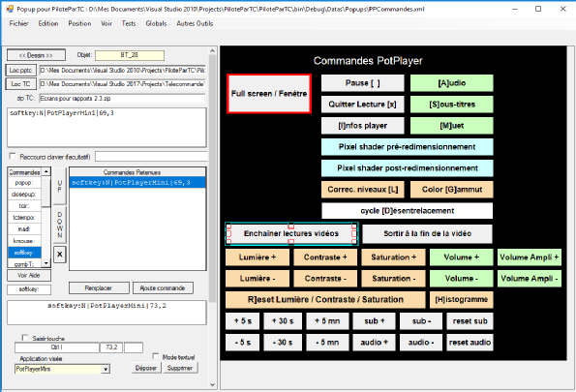Click R]eset Lumière / Contraste / Saturation

coord(325,300)
